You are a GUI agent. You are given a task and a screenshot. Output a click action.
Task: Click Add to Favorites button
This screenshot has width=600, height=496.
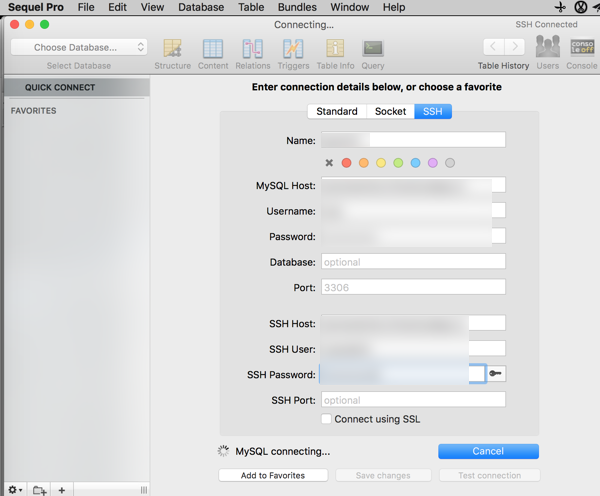[x=273, y=475]
